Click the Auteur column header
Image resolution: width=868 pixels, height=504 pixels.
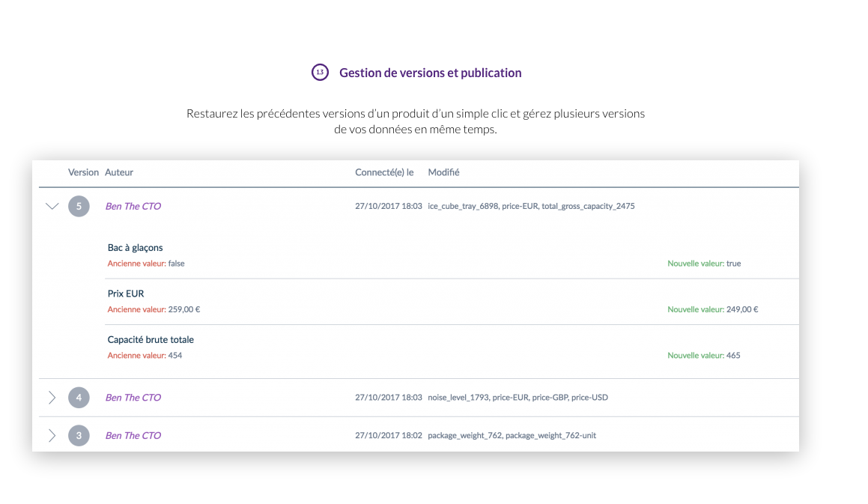pyautogui.click(x=119, y=172)
